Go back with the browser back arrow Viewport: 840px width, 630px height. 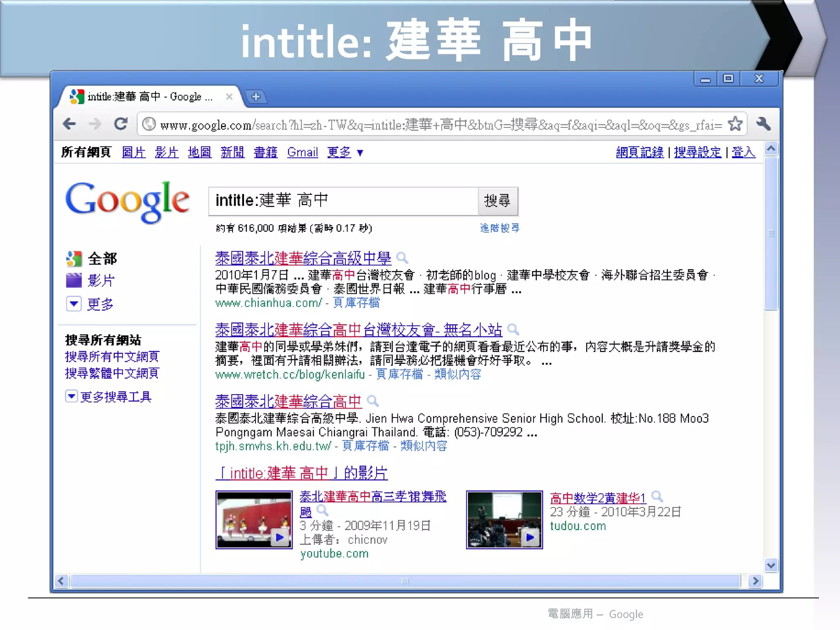coord(70,124)
